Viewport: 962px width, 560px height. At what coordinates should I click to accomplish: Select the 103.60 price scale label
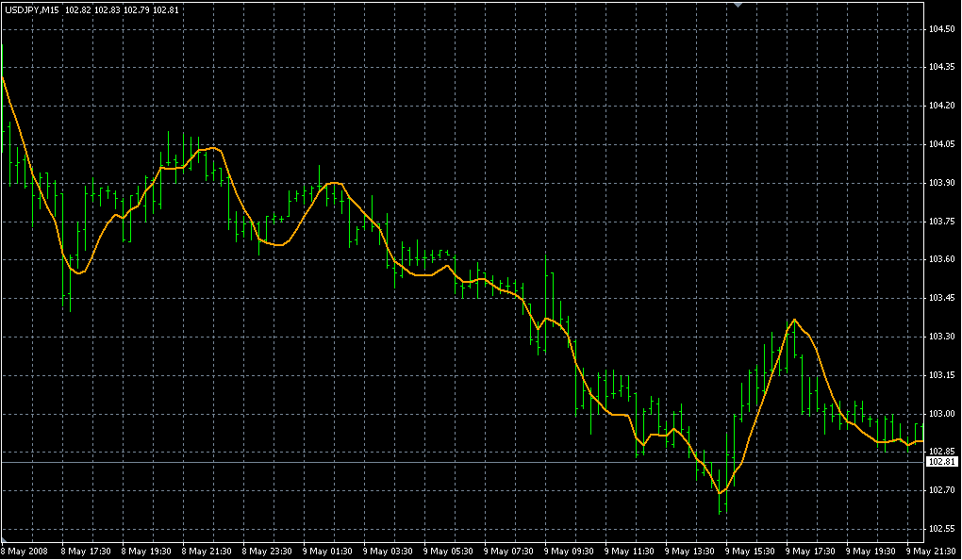click(x=941, y=259)
